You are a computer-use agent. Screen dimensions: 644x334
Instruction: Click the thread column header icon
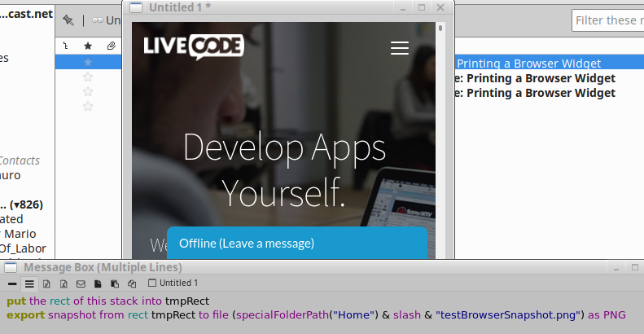65,46
